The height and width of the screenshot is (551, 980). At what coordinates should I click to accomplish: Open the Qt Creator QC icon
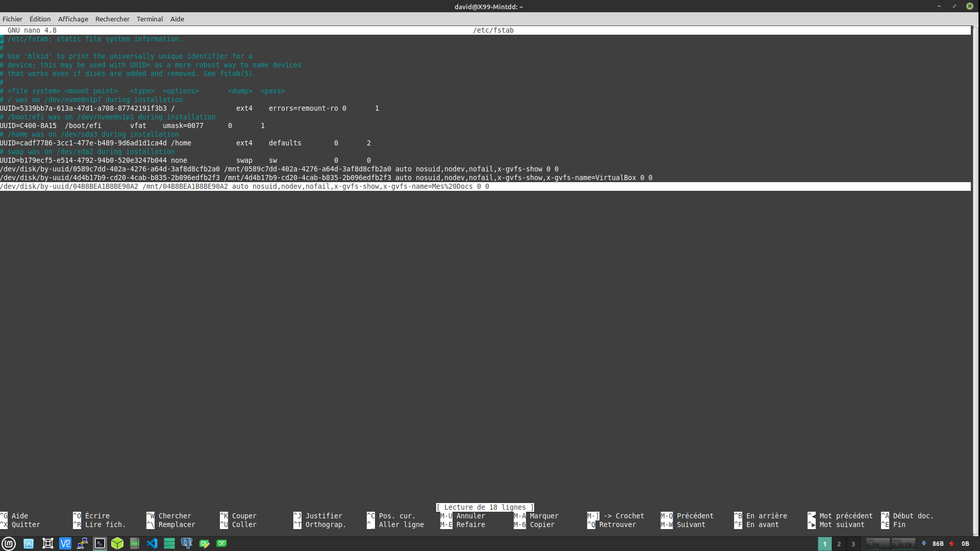pos(221,543)
